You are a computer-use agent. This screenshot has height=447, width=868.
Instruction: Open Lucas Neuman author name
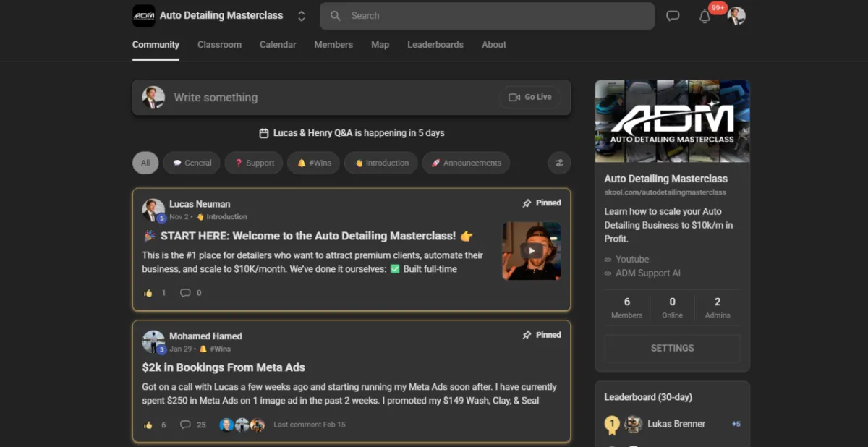(x=200, y=204)
